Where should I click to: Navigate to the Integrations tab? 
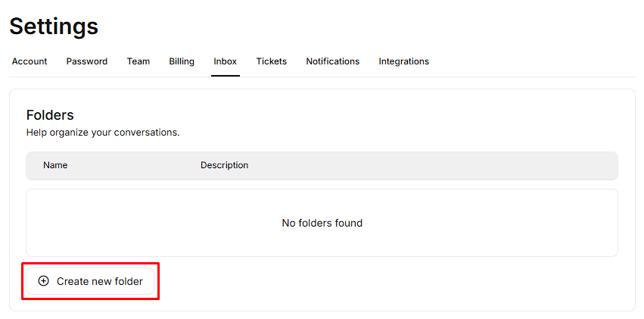click(404, 61)
